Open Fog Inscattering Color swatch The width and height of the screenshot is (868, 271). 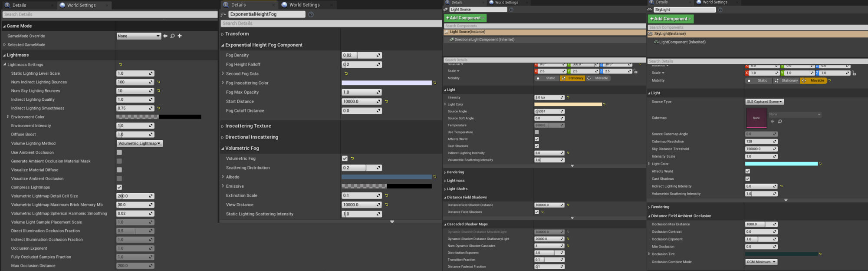387,83
